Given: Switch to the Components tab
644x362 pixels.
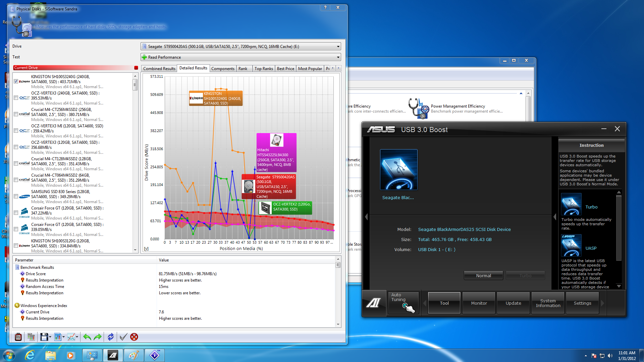Looking at the screenshot, I should 223,69.
